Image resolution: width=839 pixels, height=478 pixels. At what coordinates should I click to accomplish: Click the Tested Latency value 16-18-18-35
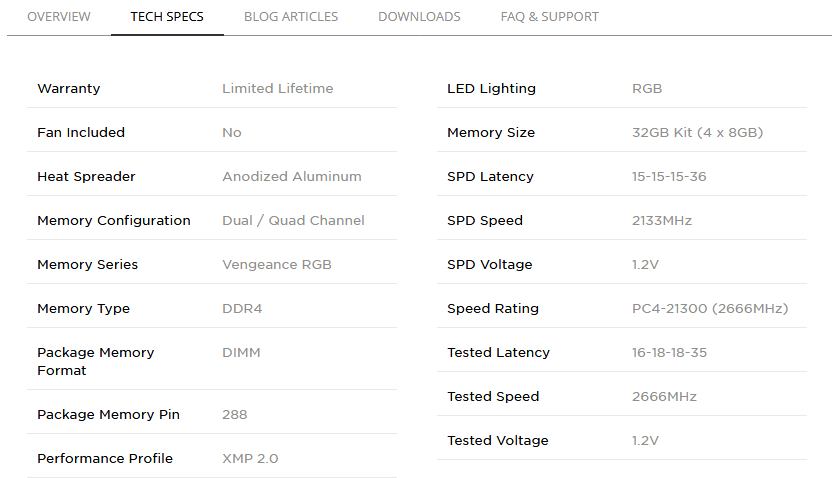[x=669, y=353]
